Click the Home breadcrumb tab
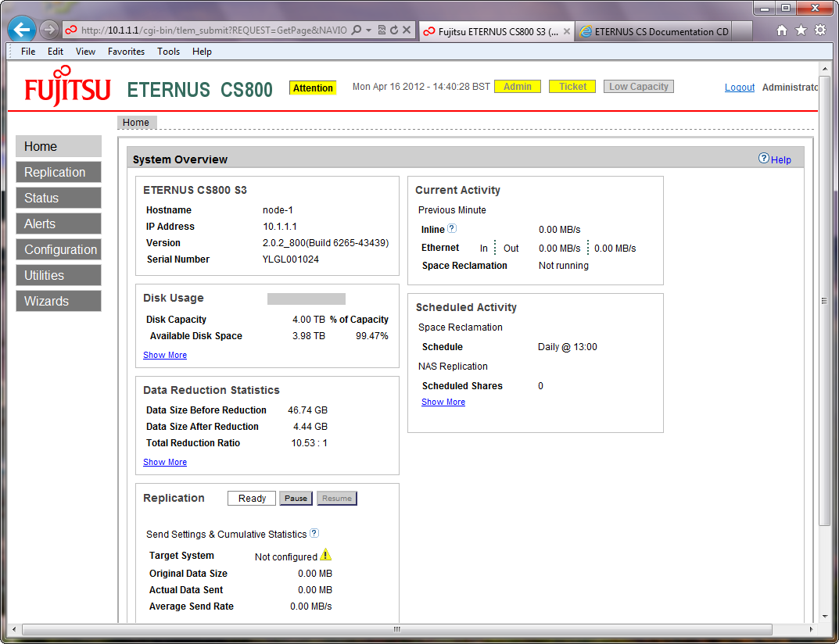The image size is (839, 644). (137, 123)
